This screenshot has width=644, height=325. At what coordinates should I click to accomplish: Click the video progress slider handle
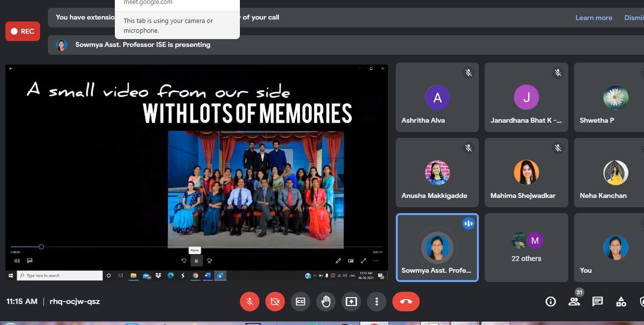42,247
